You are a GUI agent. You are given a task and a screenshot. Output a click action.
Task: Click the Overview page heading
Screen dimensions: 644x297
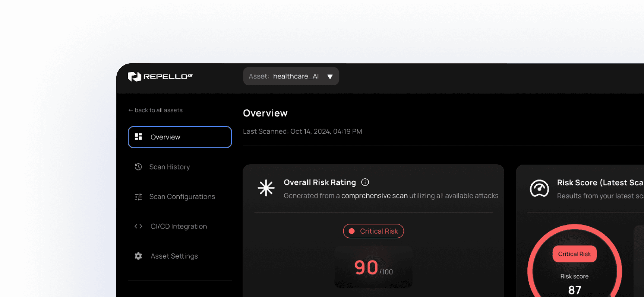coord(265,113)
